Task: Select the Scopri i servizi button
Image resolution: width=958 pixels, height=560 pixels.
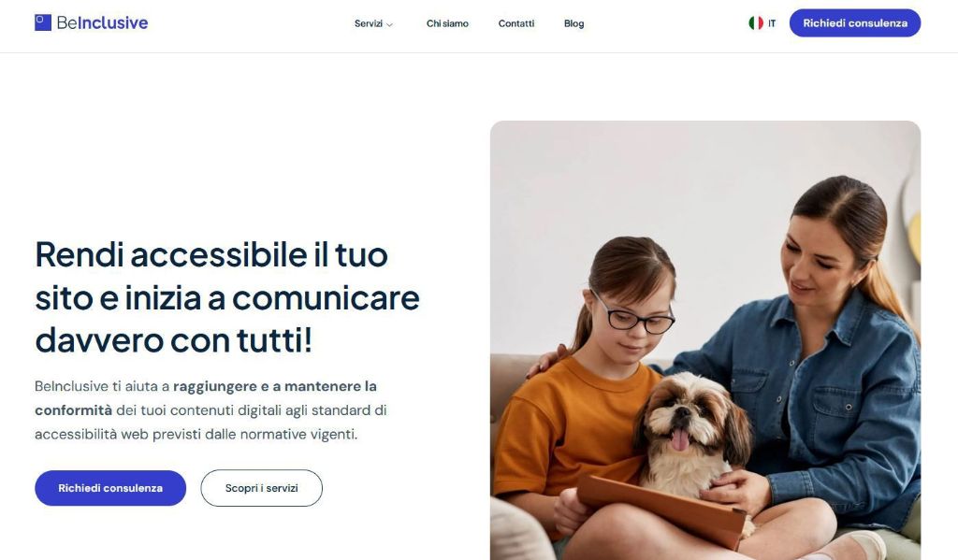Action: [262, 488]
